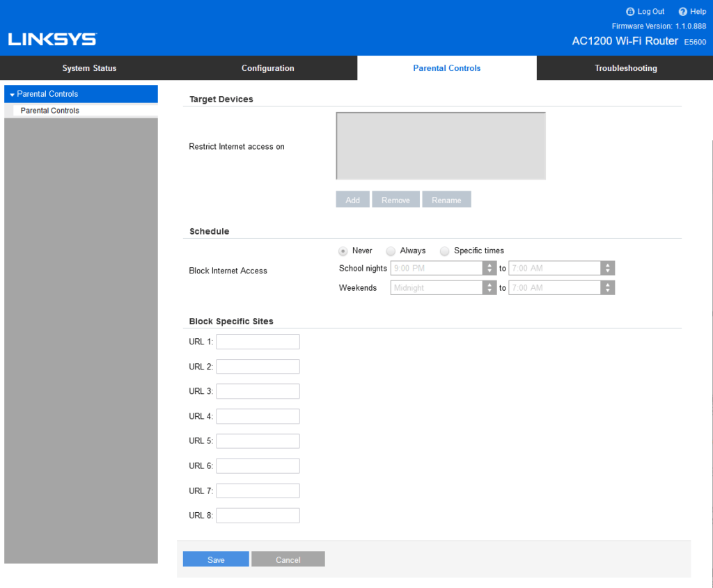Open the Configuration tab

(x=268, y=68)
